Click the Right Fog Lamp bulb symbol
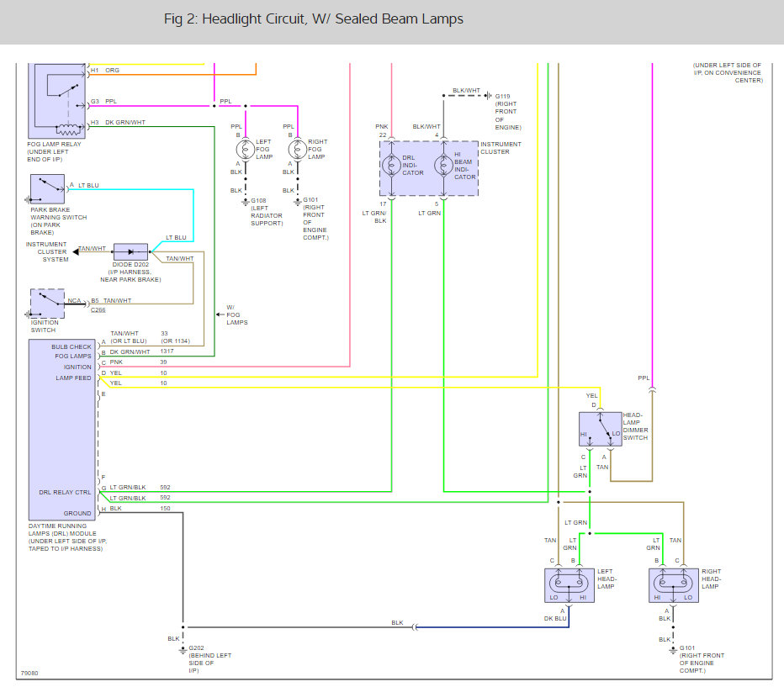 tap(298, 150)
